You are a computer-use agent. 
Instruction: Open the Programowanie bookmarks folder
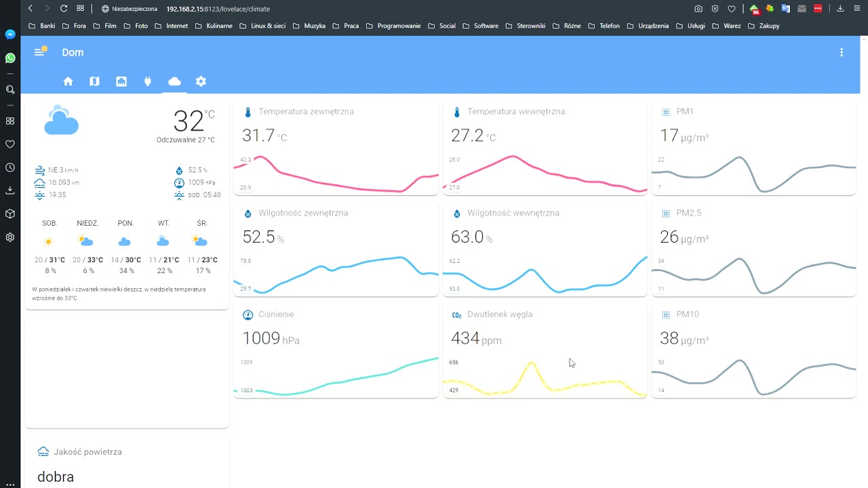pyautogui.click(x=393, y=26)
